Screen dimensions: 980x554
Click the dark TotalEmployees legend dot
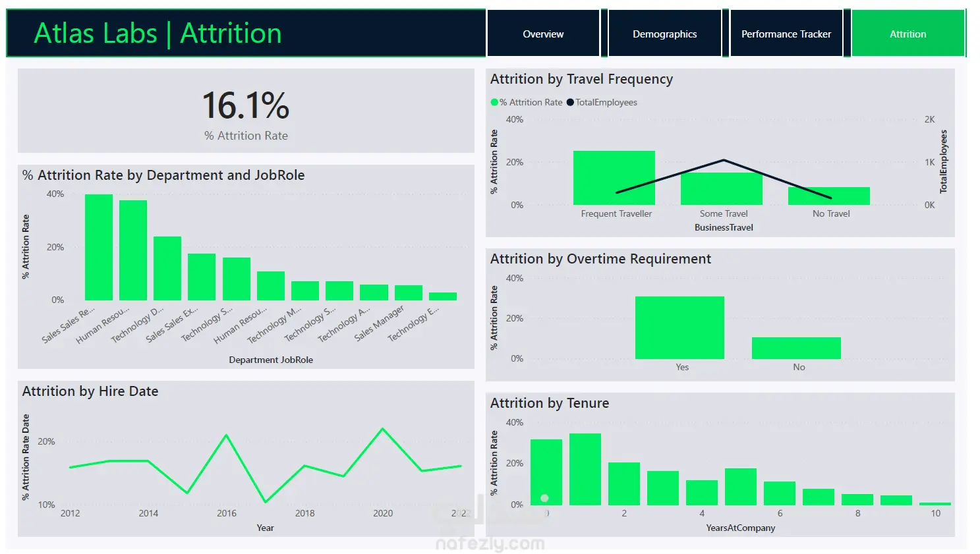(x=570, y=102)
